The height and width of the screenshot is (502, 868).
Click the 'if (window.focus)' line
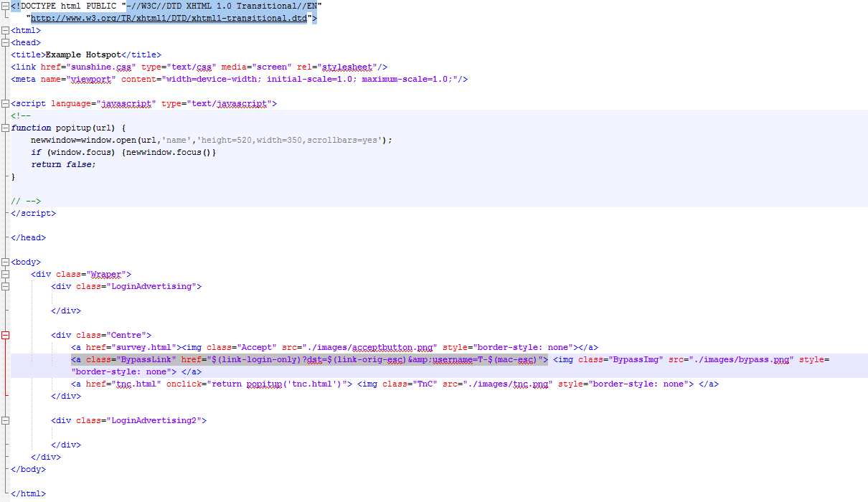123,152
